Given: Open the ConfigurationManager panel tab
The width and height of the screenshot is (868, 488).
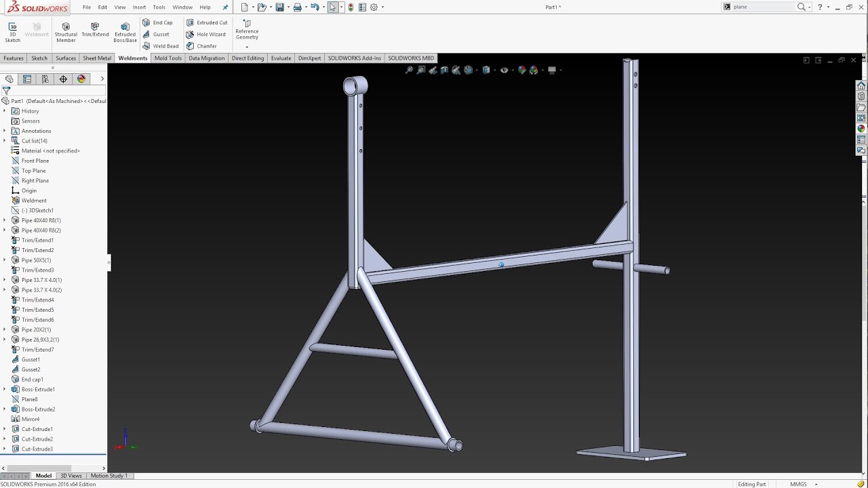Looking at the screenshot, I should pyautogui.click(x=45, y=79).
